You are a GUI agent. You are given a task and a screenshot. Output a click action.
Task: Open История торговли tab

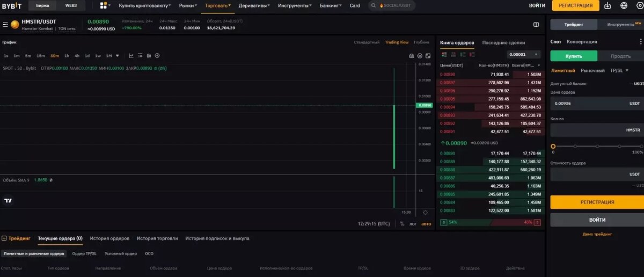pos(157,238)
